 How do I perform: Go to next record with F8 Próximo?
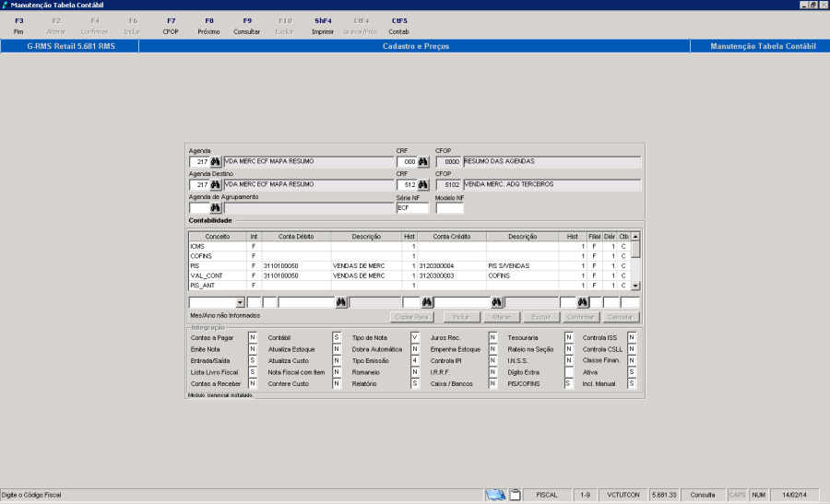[209, 26]
